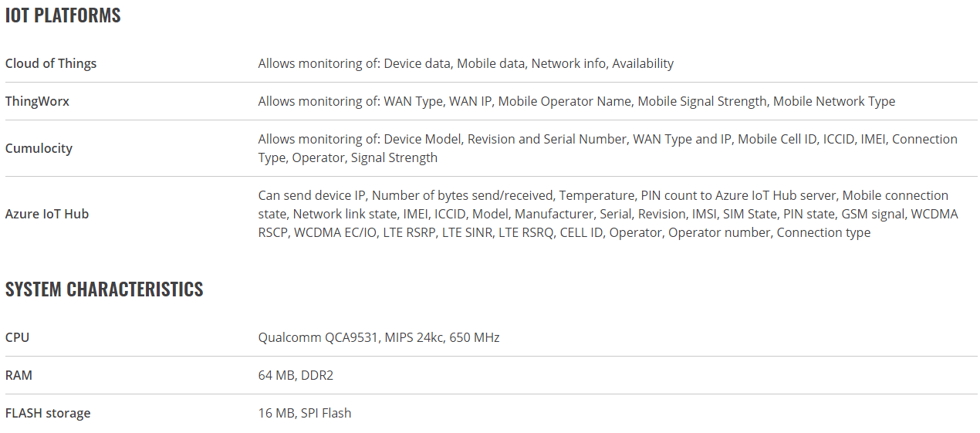
Task: Click the ThingWorx WAN Type description text
Action: 576,101
